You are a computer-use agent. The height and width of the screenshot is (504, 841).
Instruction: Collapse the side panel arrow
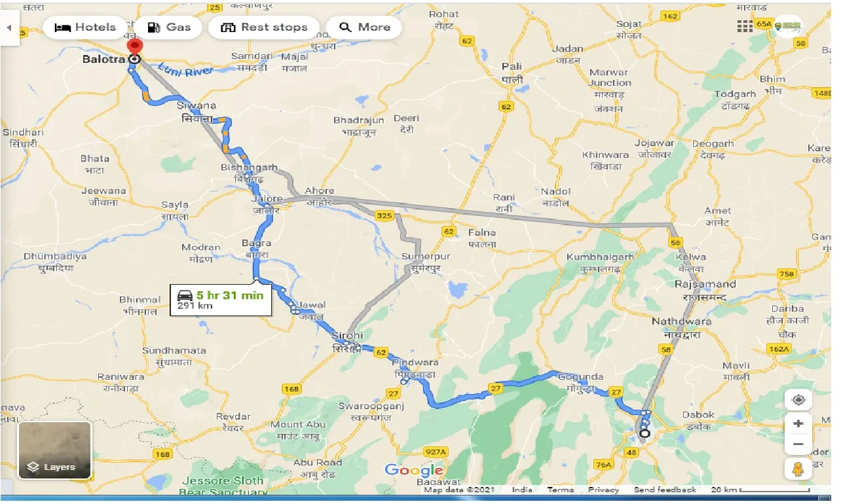(9, 27)
